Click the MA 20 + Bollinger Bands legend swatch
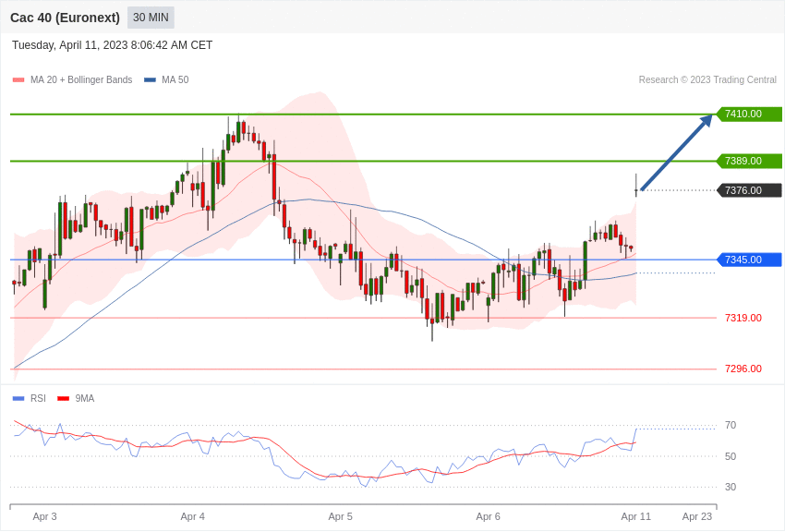Image resolution: width=785 pixels, height=532 pixels. [x=18, y=80]
